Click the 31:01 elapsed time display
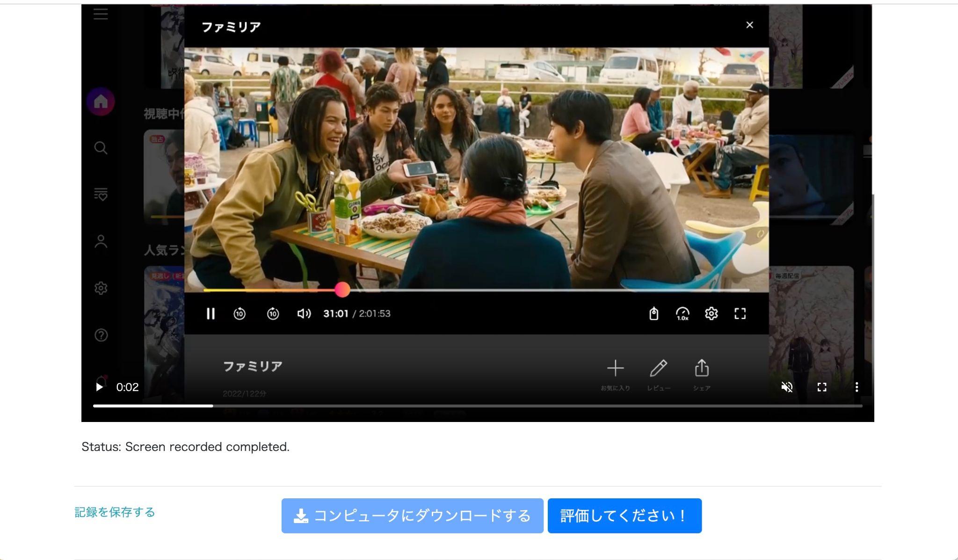The width and height of the screenshot is (958, 560). 336,313
